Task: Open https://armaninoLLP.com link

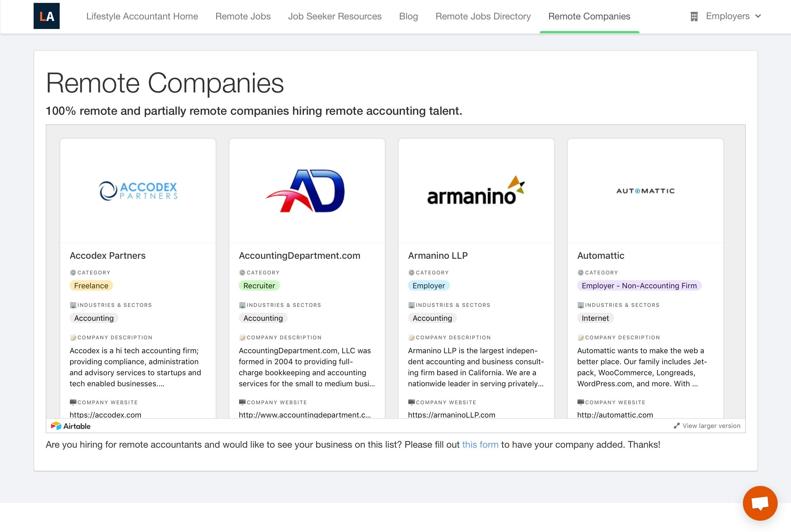Action: coord(451,415)
